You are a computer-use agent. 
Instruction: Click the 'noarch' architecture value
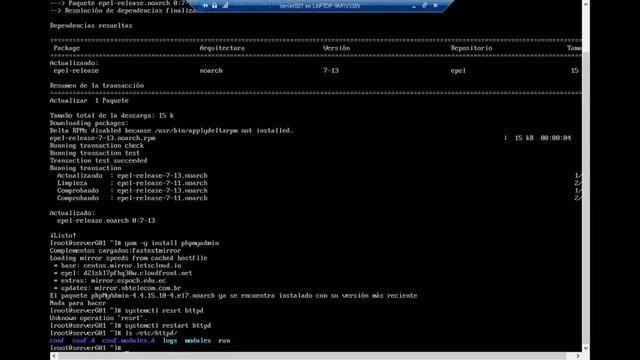[x=211, y=71]
